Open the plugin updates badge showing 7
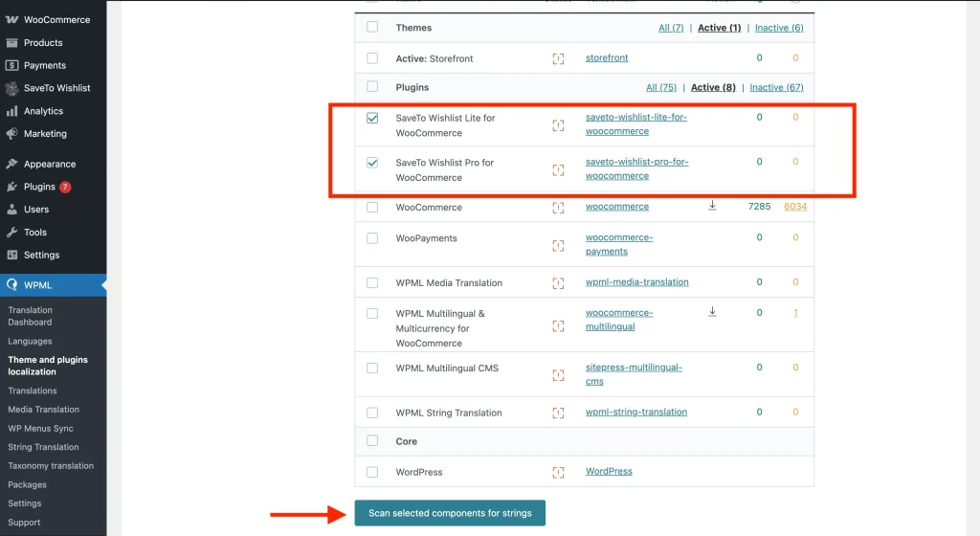This screenshot has width=980, height=536. click(x=65, y=187)
